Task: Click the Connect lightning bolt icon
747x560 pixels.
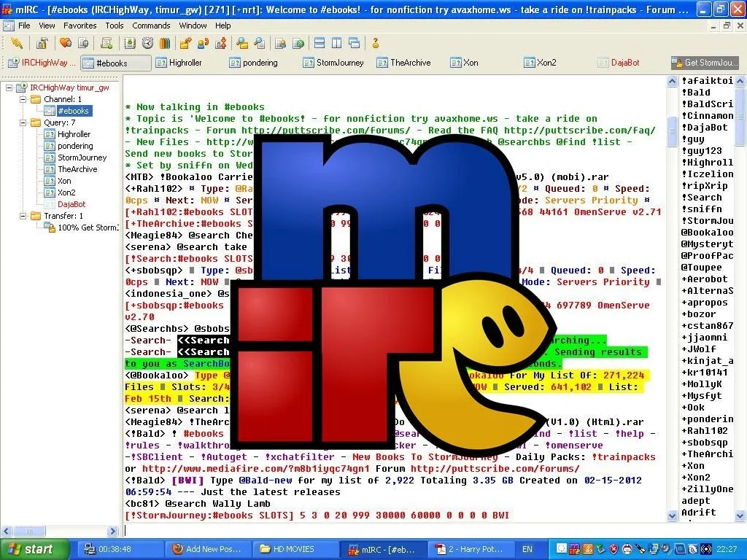Action: (x=17, y=43)
